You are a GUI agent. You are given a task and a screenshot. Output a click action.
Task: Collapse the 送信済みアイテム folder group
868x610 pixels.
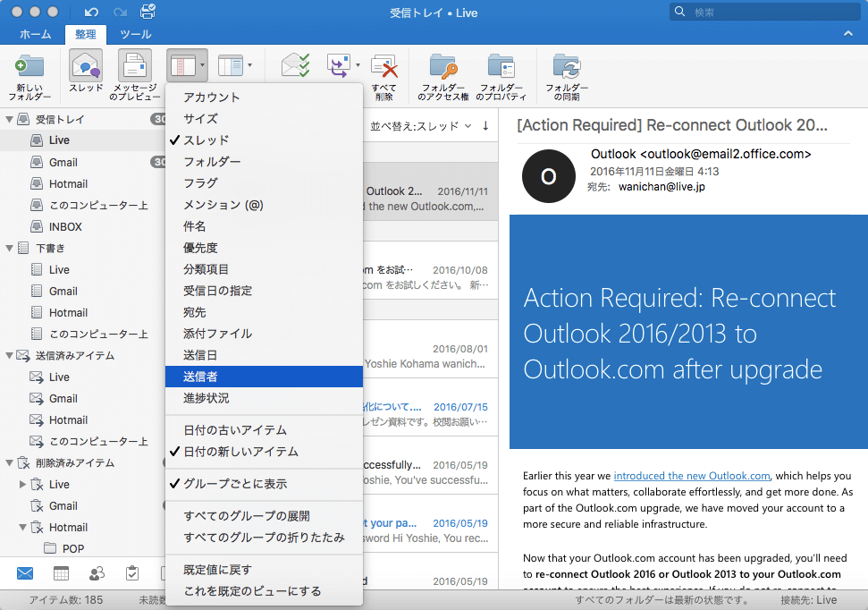tap(10, 356)
